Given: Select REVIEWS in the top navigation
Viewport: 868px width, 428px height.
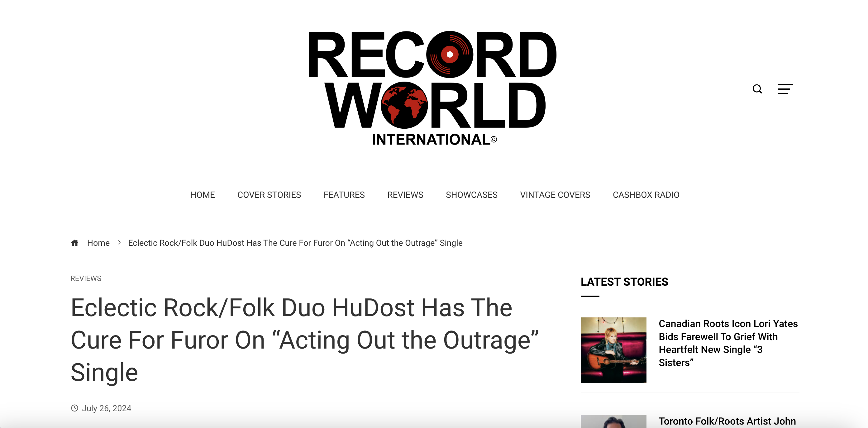Looking at the screenshot, I should point(405,195).
